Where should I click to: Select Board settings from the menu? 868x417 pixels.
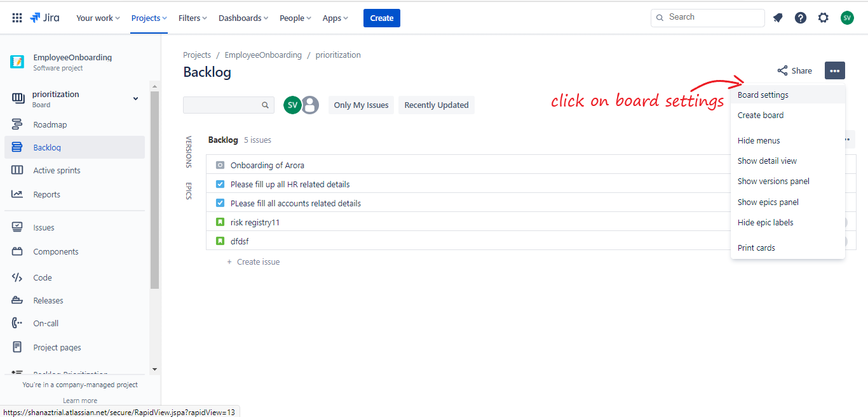click(x=763, y=95)
